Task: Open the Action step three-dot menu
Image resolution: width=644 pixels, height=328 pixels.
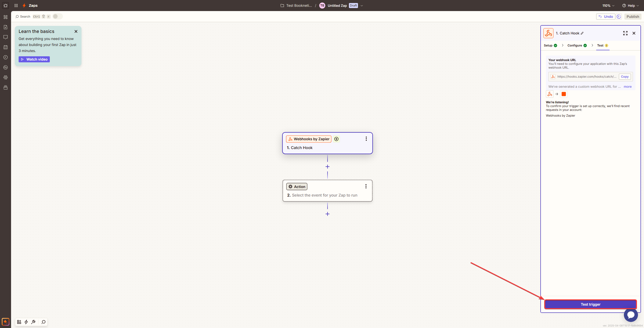Action: pyautogui.click(x=366, y=186)
